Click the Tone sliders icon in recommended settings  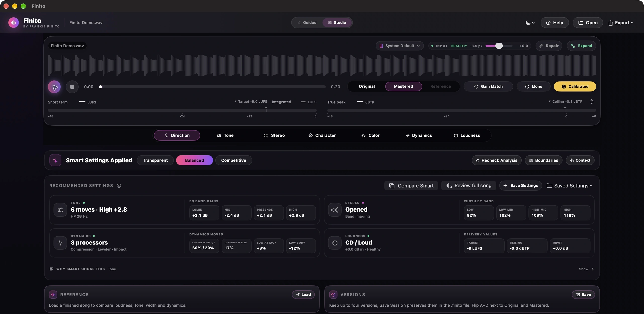pos(60,210)
